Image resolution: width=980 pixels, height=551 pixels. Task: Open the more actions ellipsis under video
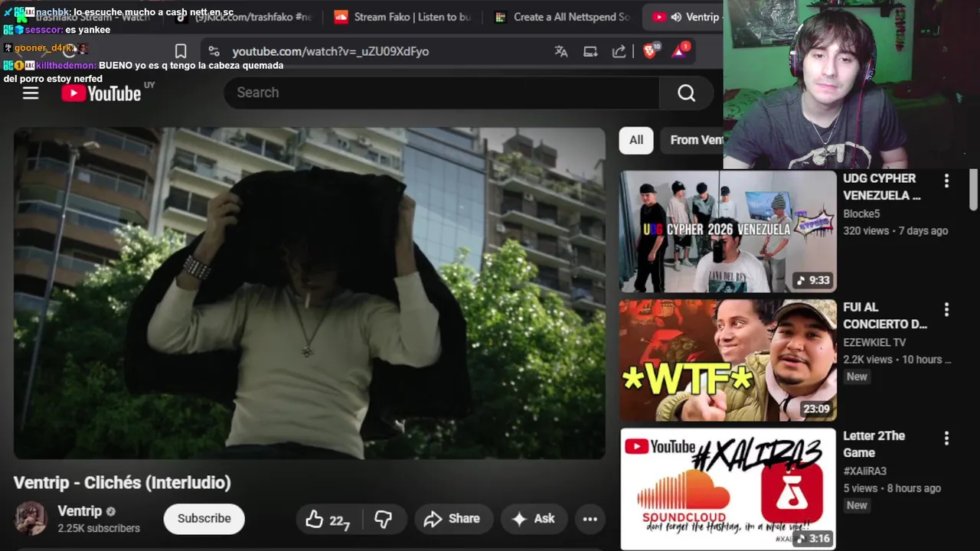click(x=590, y=519)
